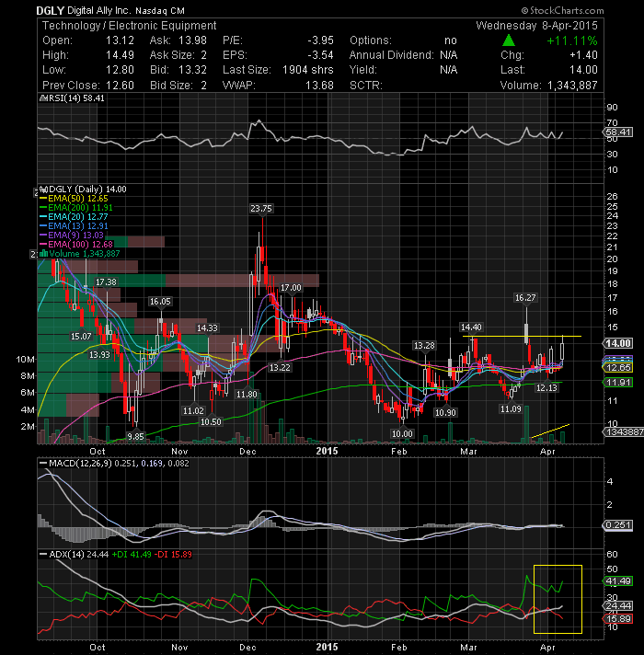Viewport: 644px width, 655px height.
Task: Click the EMA(100) 12.68 legend entry
Action: point(76,245)
